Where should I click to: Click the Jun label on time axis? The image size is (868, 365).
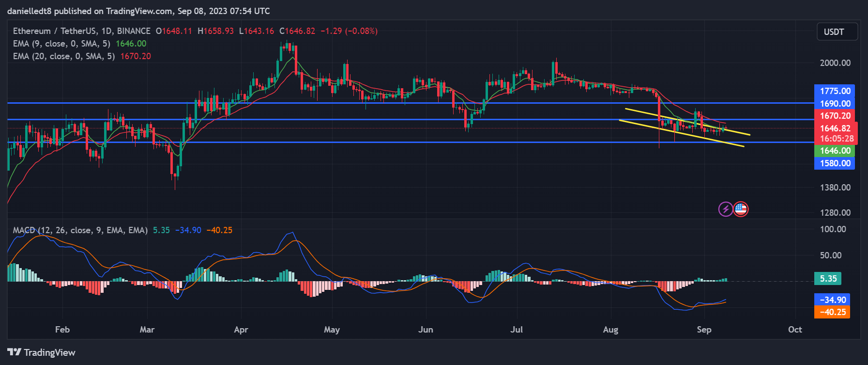click(426, 330)
